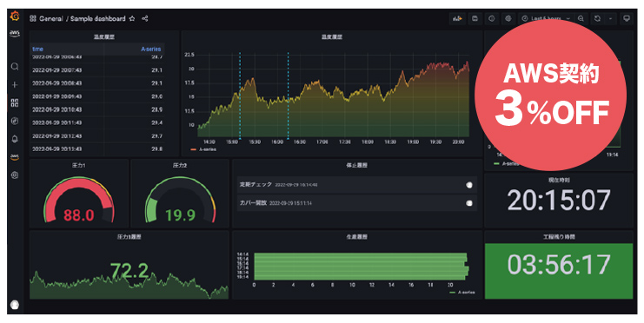The width and height of the screenshot is (644, 323).
Task: Toggle the カバー開放 annotation switch
Action: pos(469,203)
